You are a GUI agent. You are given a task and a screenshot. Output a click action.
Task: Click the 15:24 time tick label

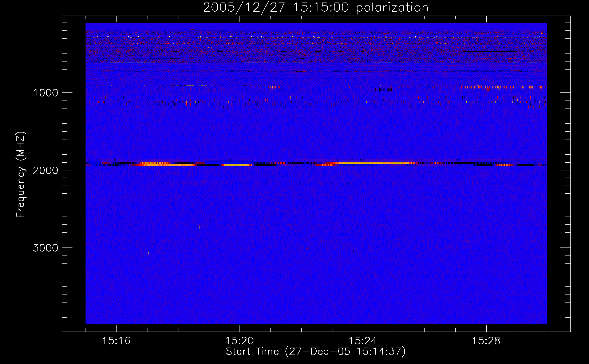tap(363, 341)
